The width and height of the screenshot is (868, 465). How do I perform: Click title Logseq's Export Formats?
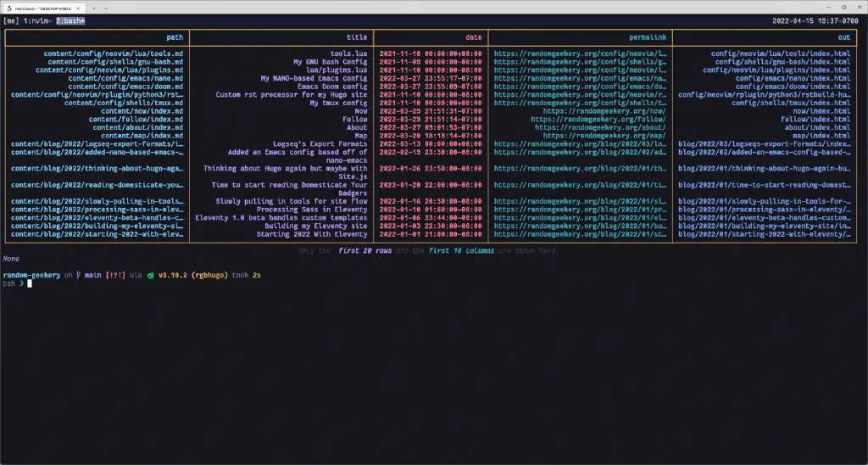(320, 144)
